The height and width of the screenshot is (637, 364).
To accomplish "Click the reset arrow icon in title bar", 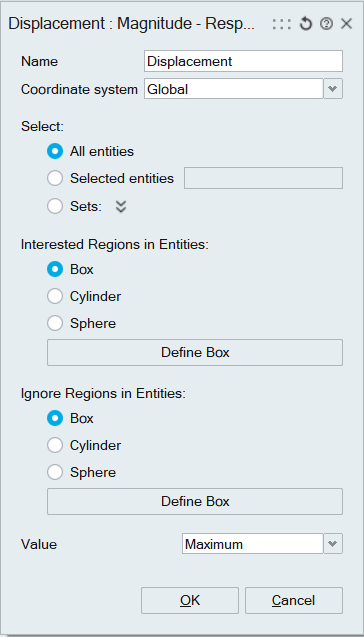I will click(306, 24).
